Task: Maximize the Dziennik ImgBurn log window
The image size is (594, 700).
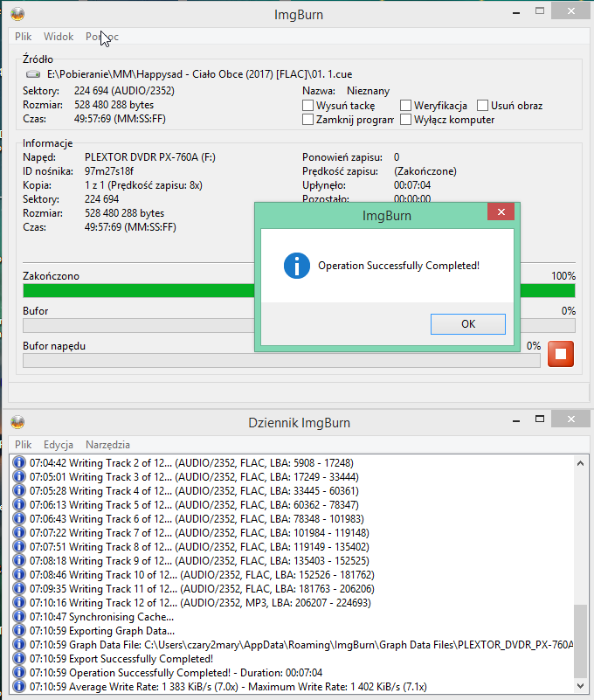Action: 540,419
